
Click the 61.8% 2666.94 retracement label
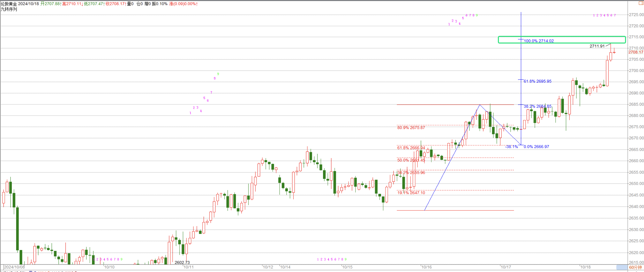pyautogui.click(x=411, y=148)
